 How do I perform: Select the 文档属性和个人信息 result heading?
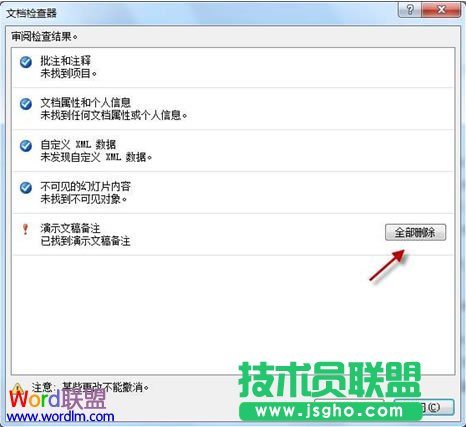[x=86, y=102]
